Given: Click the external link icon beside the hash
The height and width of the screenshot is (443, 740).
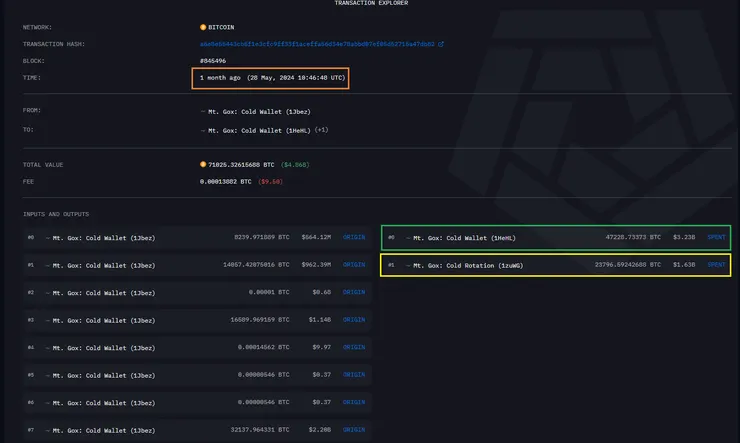Looking at the screenshot, I should click(x=441, y=44).
